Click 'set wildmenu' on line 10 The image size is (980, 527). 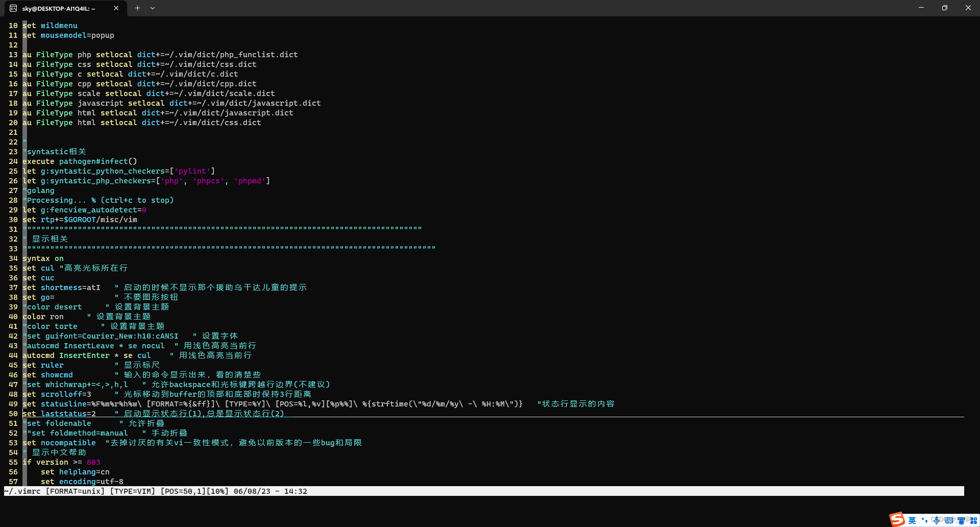pos(50,26)
